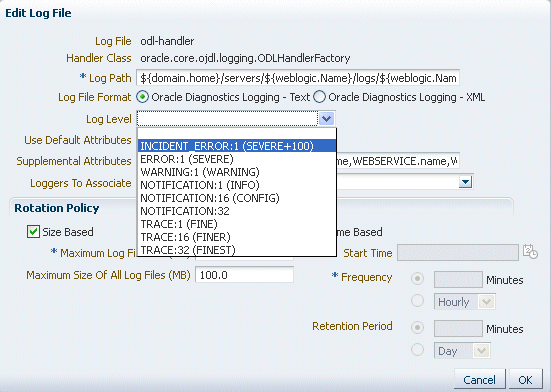Select Oracle Diagnostics Logging - XML format
The height and width of the screenshot is (392, 551).
319,97
